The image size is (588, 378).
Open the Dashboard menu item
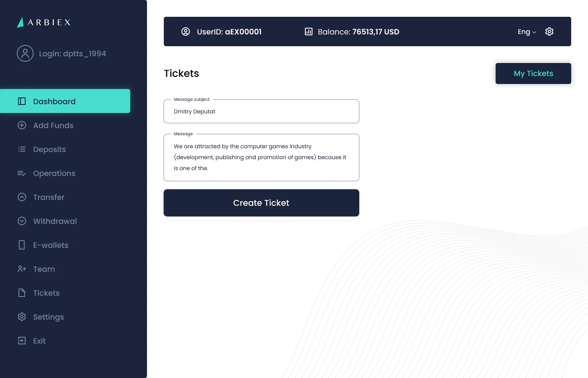coord(65,101)
